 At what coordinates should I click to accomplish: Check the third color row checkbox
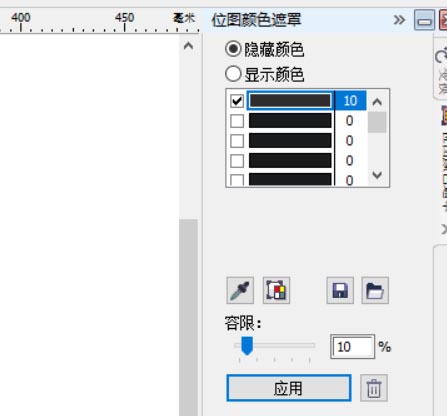pyautogui.click(x=237, y=141)
